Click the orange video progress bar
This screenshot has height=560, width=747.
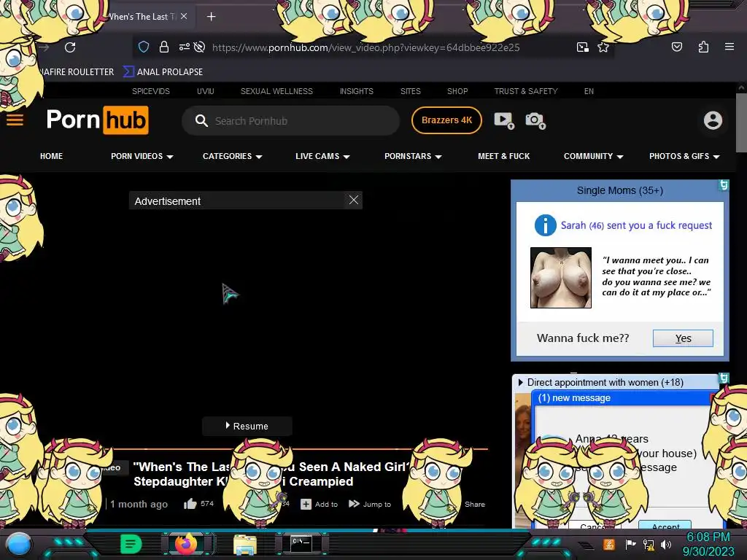[x=300, y=448]
